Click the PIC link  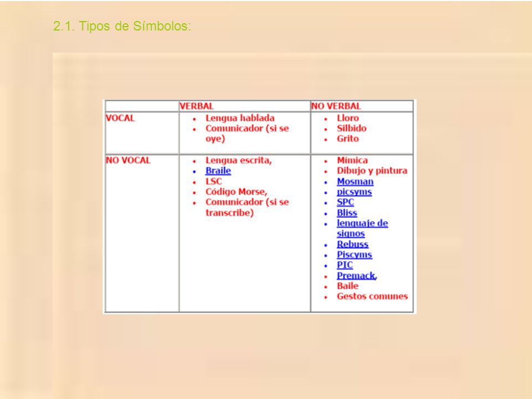(x=345, y=265)
